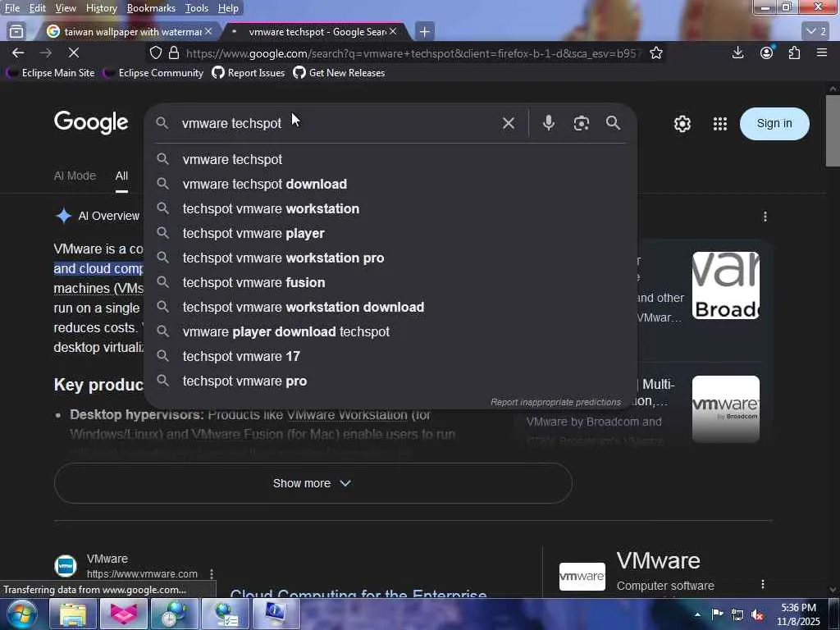Open options for VMware result
Screen dimensions: 840x630
point(212,573)
